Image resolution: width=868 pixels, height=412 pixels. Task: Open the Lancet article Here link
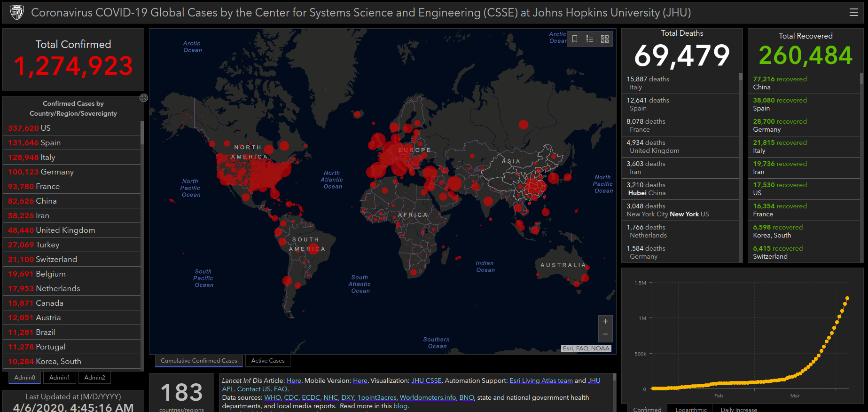[294, 380]
